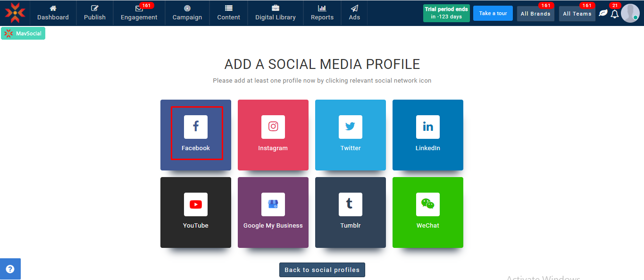
Task: Open the Engagement menu item
Action: click(x=139, y=13)
